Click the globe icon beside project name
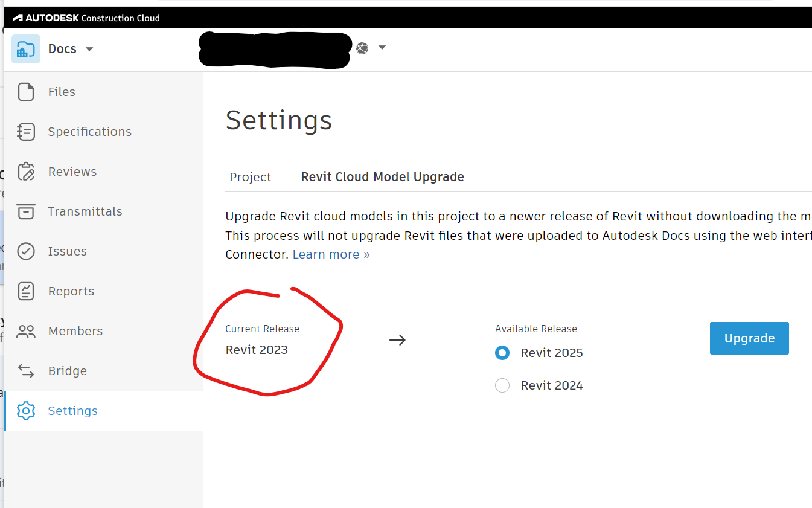The width and height of the screenshot is (812, 508). pyautogui.click(x=362, y=48)
